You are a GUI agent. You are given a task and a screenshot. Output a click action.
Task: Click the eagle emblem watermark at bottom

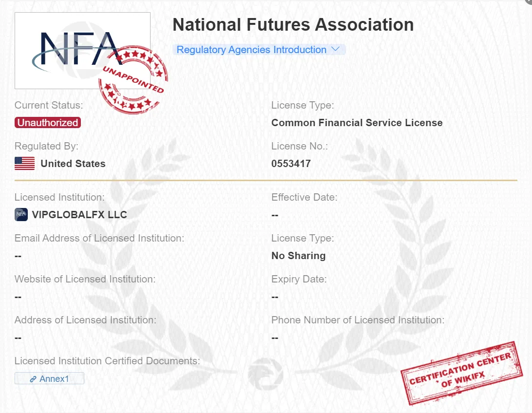(x=266, y=374)
